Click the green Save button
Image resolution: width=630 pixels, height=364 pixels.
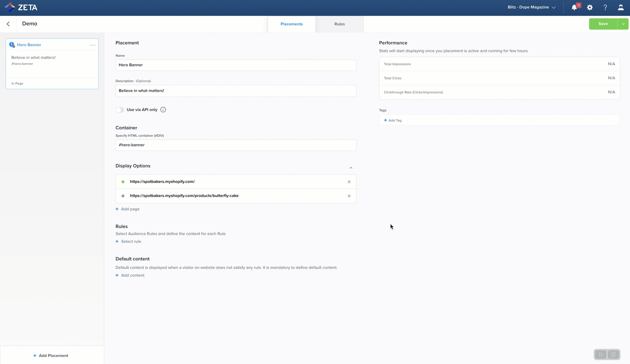coord(603,24)
